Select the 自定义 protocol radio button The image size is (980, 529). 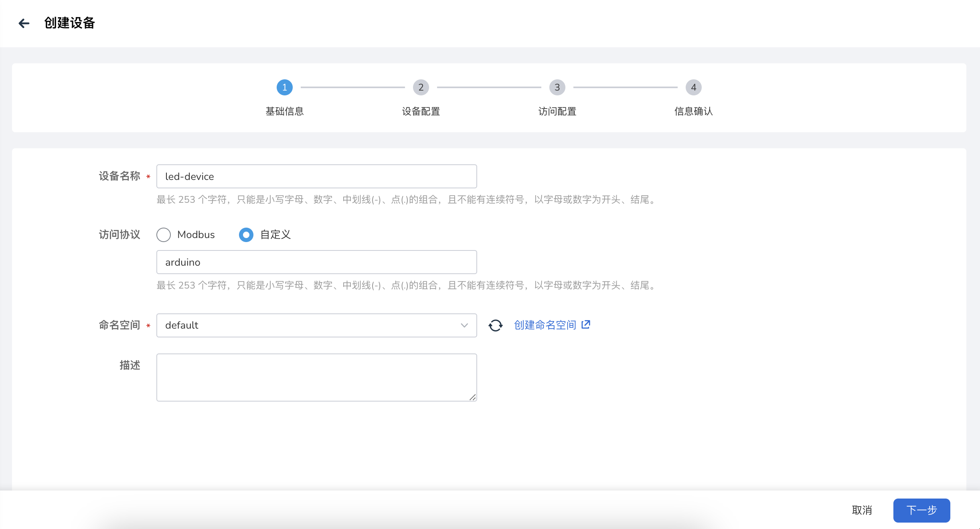[246, 235]
